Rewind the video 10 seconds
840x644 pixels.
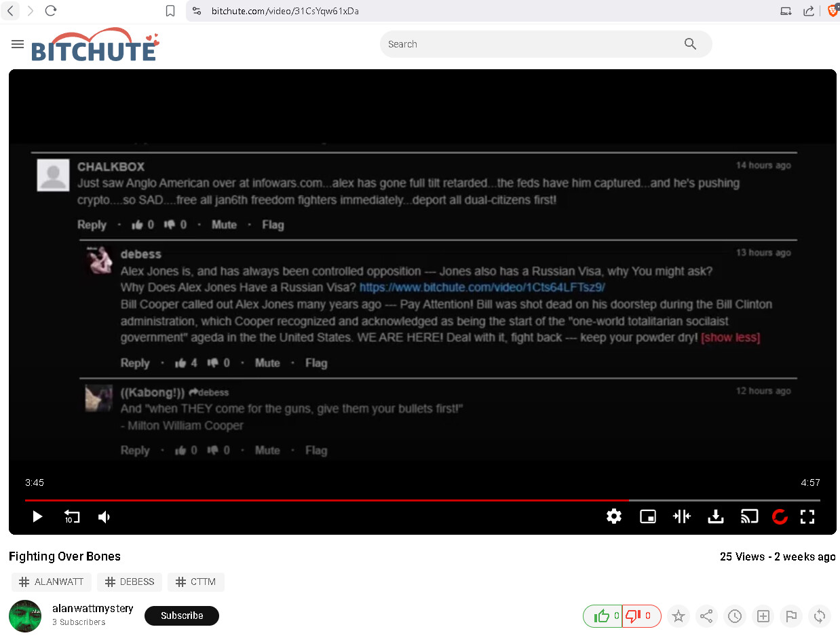coord(71,517)
